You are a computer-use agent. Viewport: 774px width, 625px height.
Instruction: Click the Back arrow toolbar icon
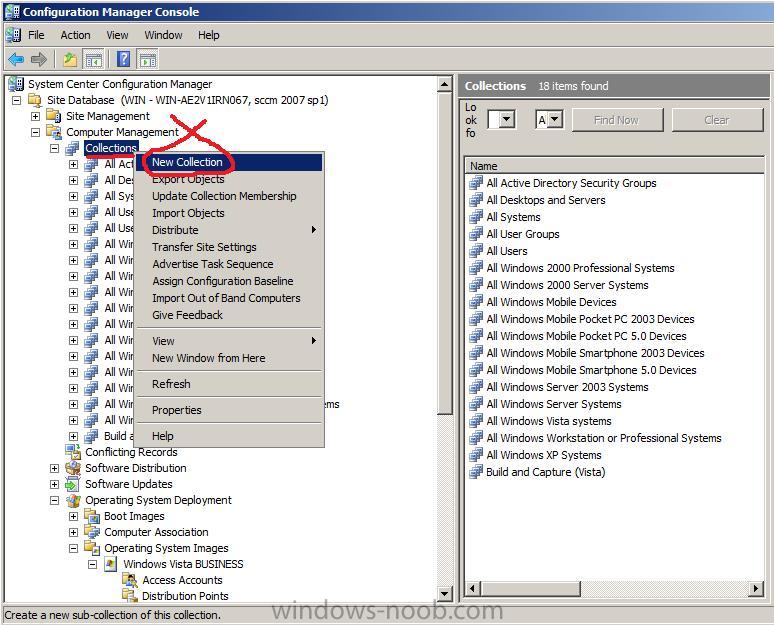click(x=16, y=60)
